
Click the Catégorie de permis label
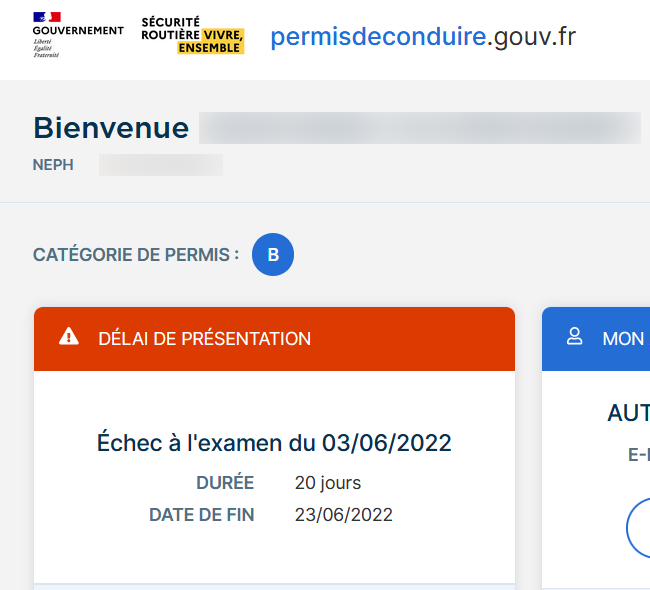point(136,255)
